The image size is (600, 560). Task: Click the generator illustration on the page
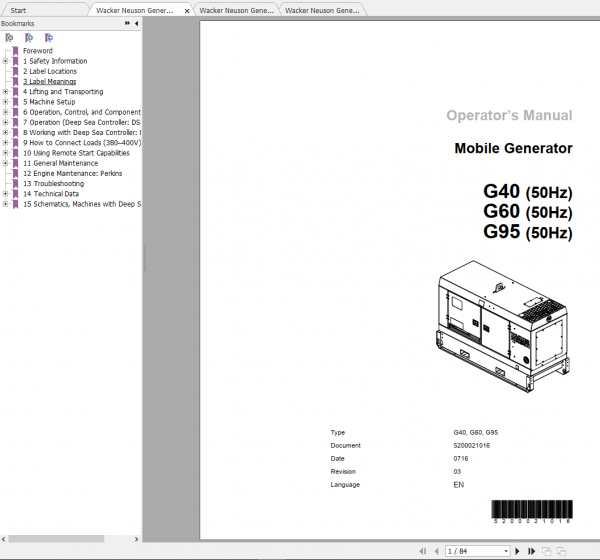pos(503,327)
